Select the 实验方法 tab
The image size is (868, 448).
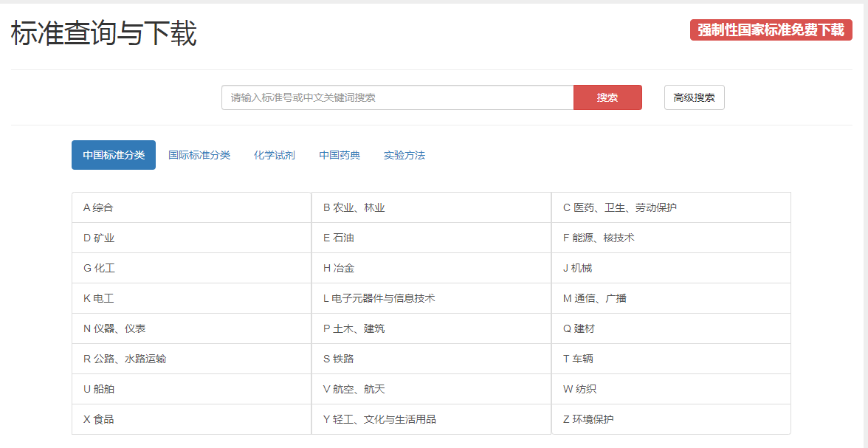click(404, 155)
